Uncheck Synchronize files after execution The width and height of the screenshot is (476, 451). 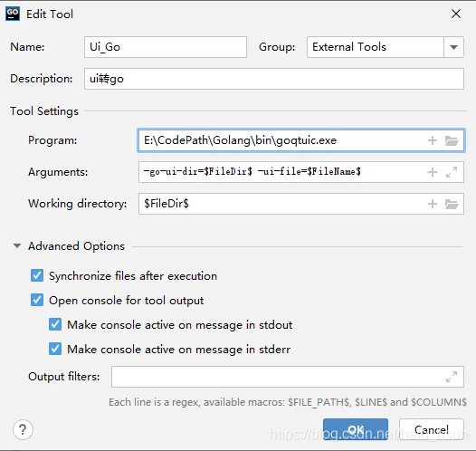click(x=37, y=276)
